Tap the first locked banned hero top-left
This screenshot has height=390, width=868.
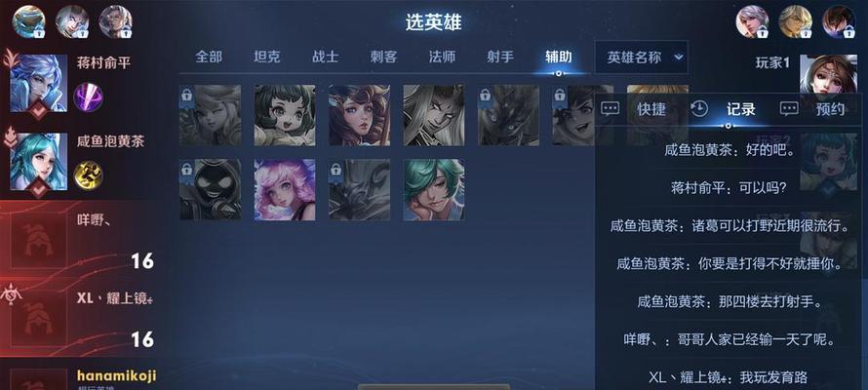click(27, 21)
